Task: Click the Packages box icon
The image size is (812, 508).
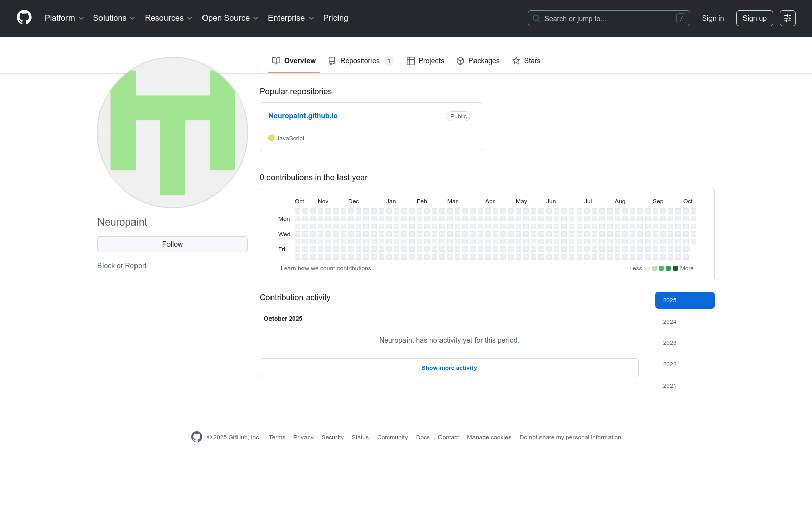Action: (x=460, y=61)
